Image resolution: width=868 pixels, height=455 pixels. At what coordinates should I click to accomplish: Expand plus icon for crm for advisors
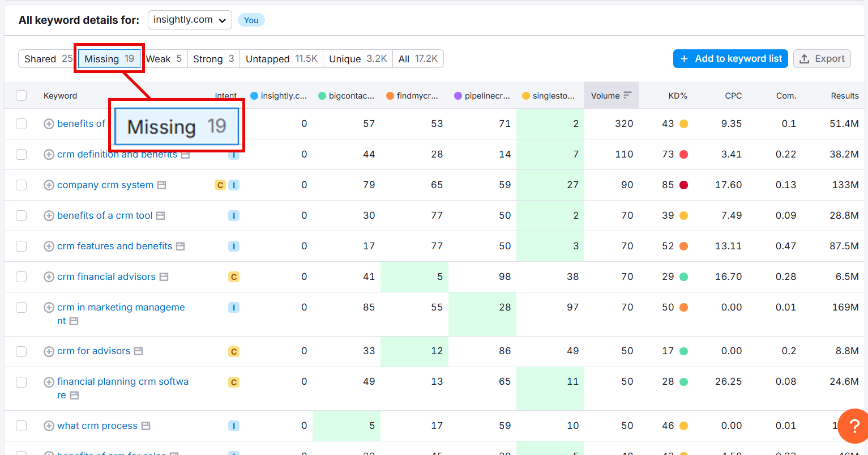49,351
